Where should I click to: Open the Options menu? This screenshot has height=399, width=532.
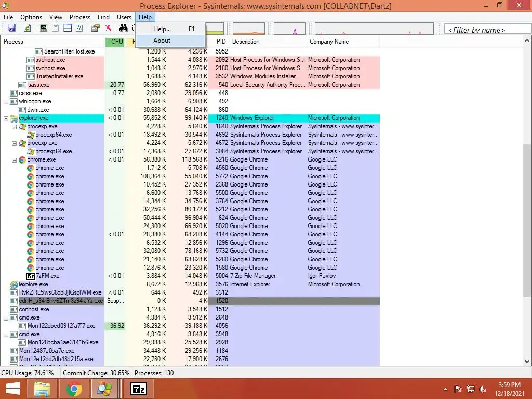31,17
